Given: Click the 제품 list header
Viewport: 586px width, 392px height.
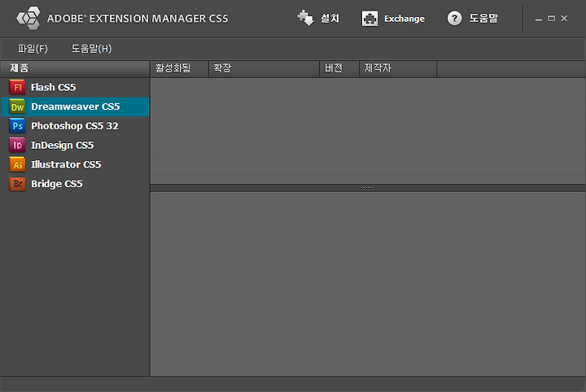Looking at the screenshot, I should coord(75,68).
